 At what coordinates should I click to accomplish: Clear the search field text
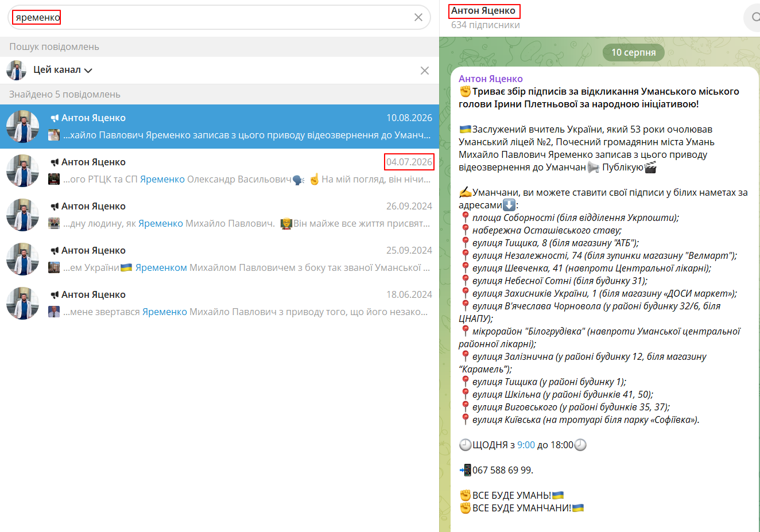pos(418,17)
